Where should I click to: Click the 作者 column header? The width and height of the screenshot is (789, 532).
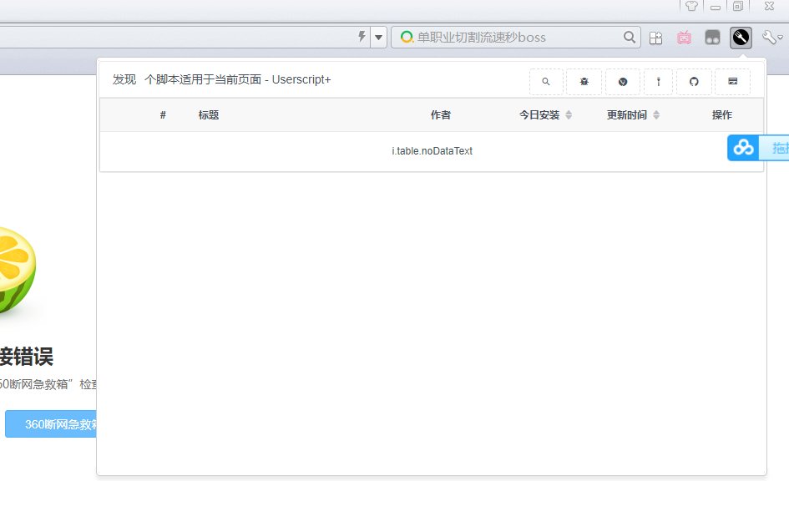[440, 114]
